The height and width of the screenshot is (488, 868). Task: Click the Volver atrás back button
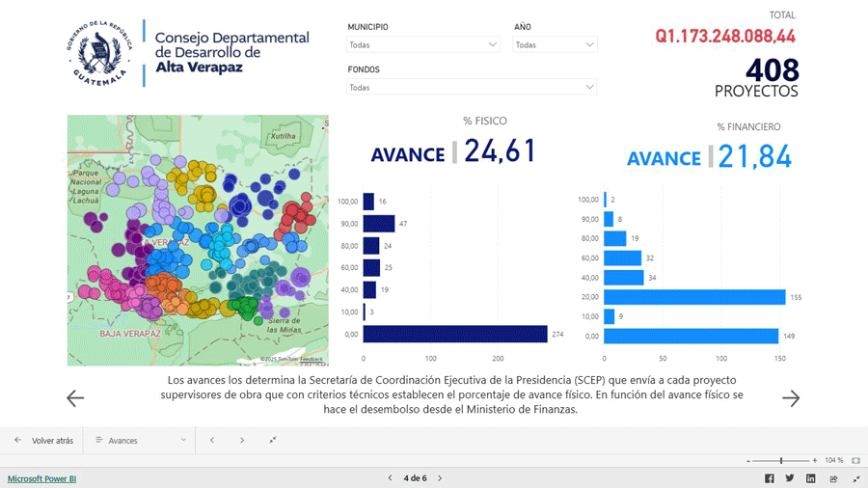tap(44, 441)
